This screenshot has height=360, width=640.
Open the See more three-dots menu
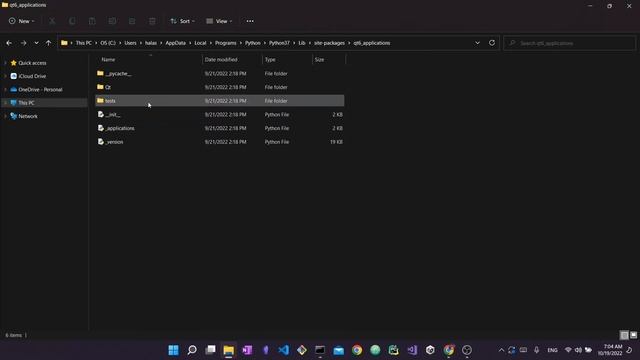[250, 21]
